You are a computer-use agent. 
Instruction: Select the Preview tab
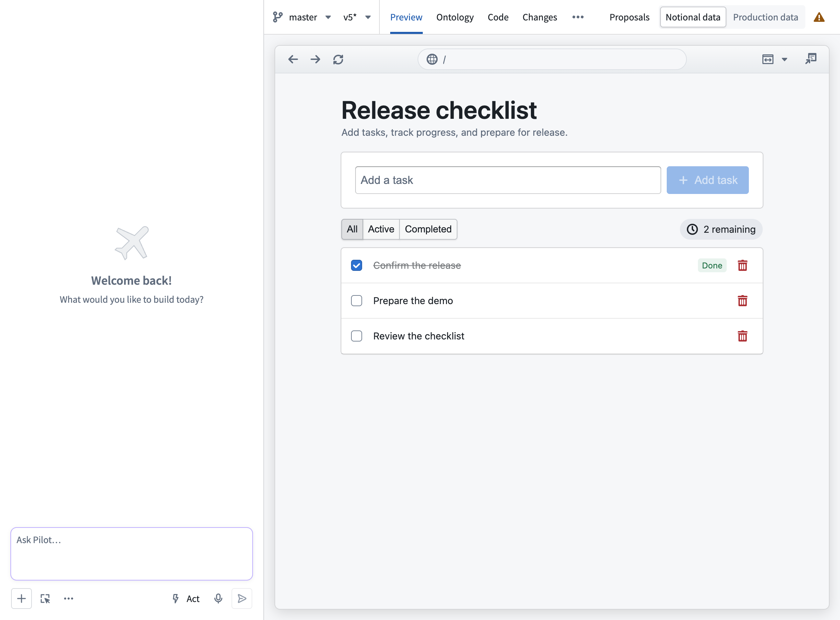[406, 17]
